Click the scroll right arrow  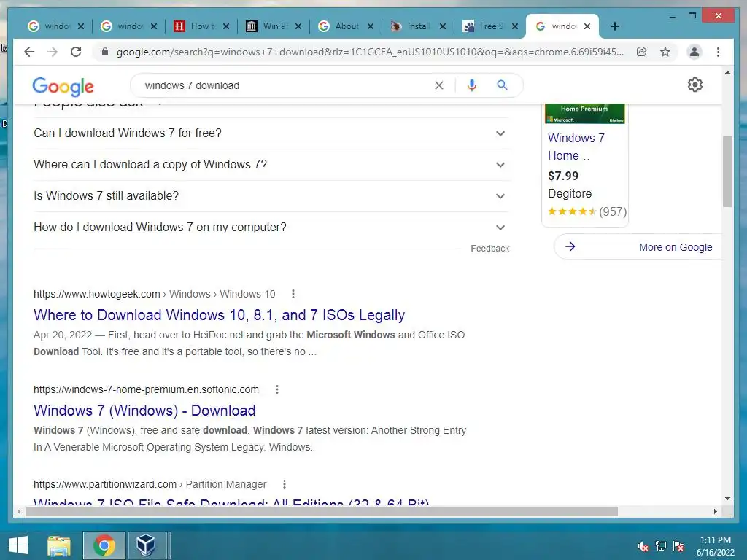tap(715, 511)
